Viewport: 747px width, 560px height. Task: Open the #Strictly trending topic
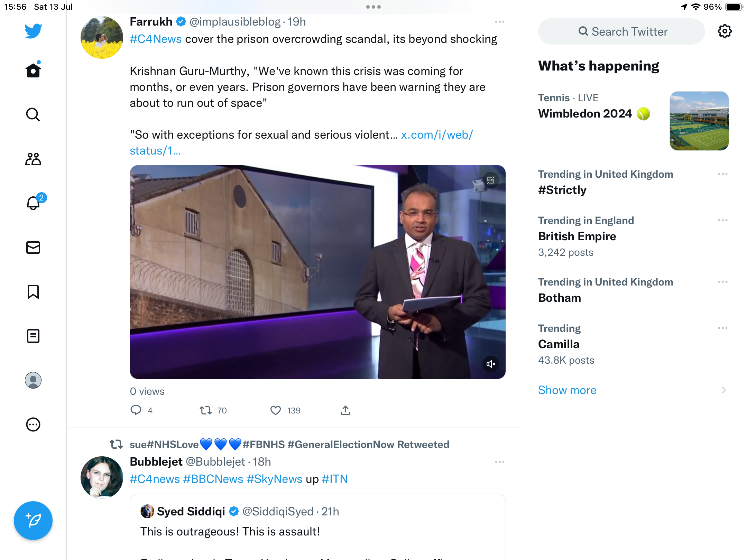[x=562, y=190]
